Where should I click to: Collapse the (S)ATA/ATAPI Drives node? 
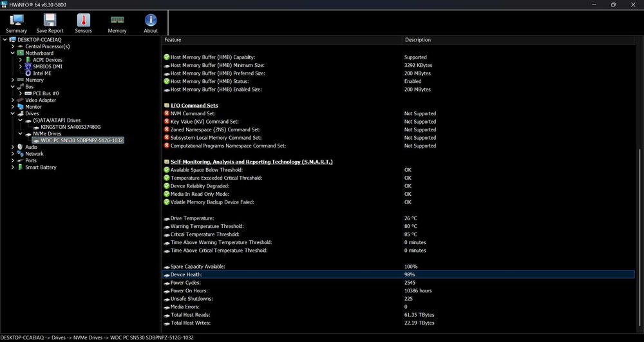[21, 120]
